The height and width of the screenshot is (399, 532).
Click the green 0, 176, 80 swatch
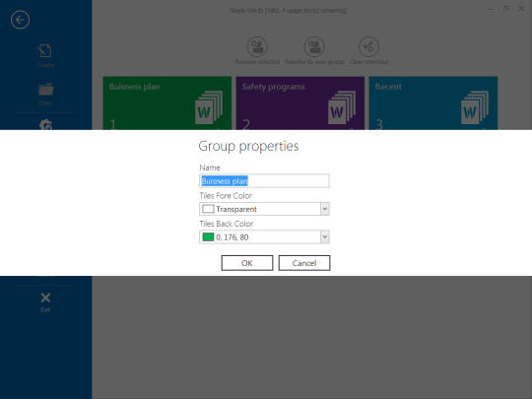(208, 236)
